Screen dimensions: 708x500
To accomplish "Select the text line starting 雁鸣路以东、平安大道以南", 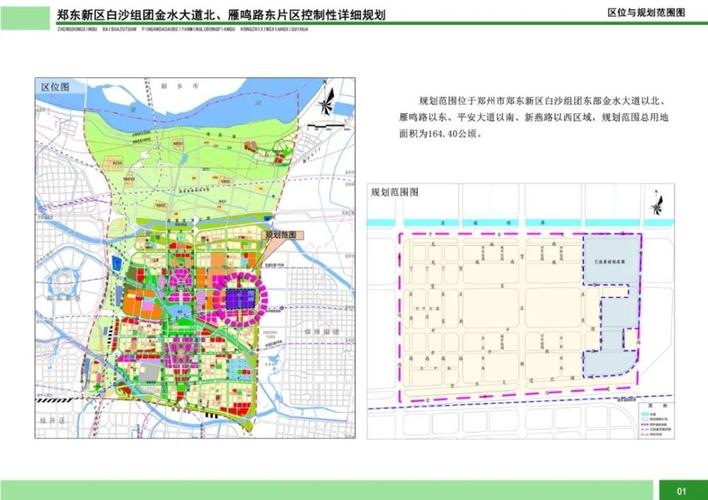I will tap(533, 117).
